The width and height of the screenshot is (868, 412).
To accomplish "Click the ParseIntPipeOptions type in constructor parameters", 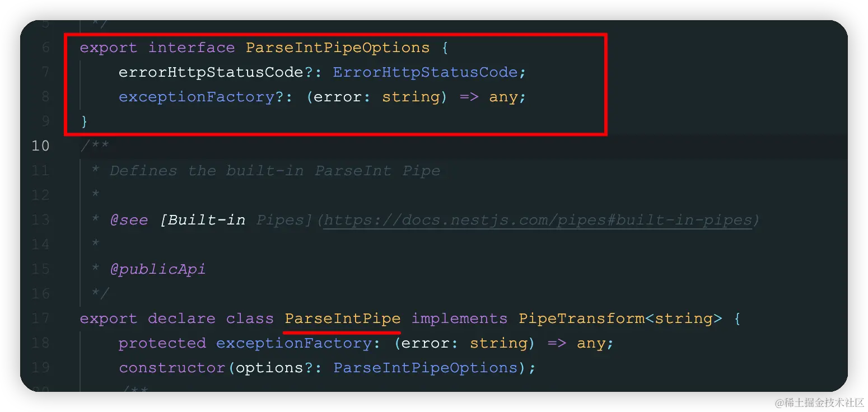I will pyautogui.click(x=425, y=368).
